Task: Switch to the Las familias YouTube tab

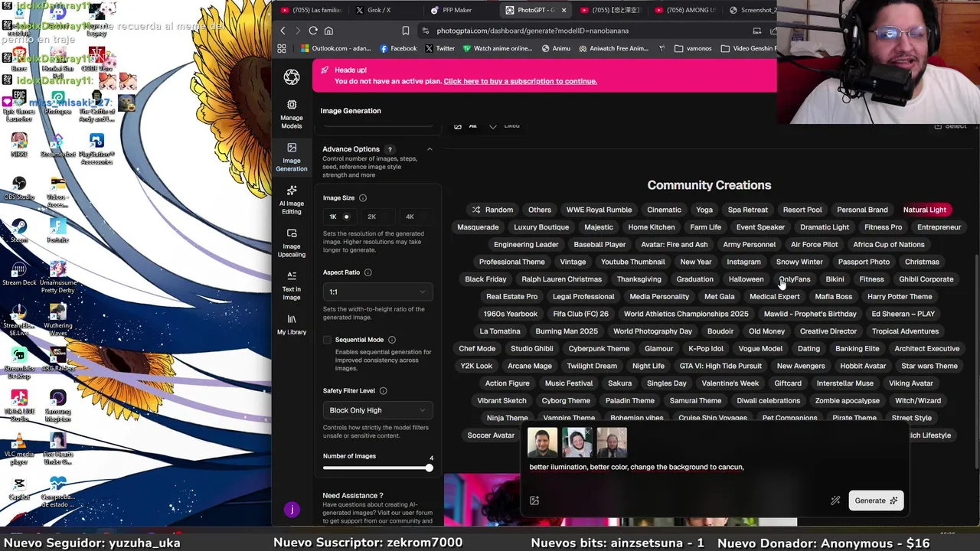Action: pyautogui.click(x=310, y=10)
